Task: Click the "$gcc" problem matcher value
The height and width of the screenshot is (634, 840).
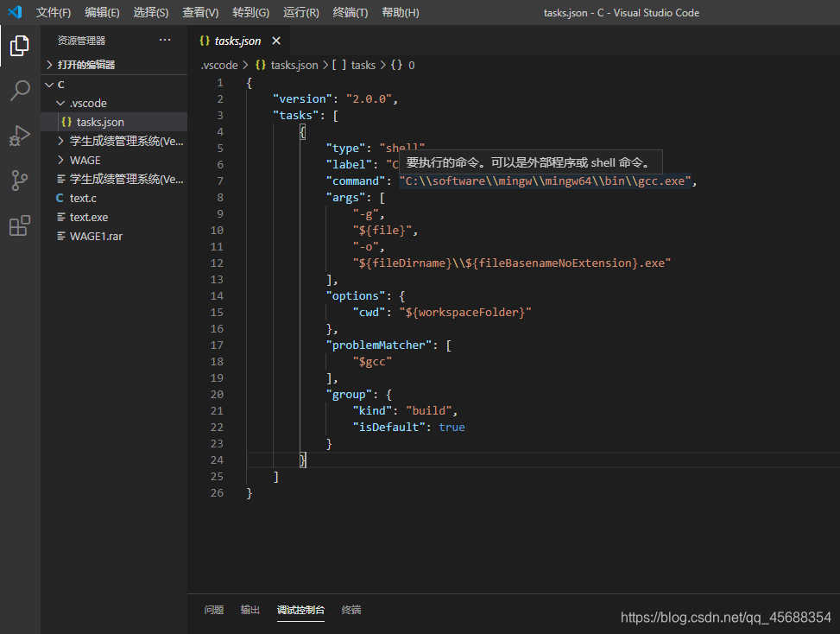Action: (372, 362)
